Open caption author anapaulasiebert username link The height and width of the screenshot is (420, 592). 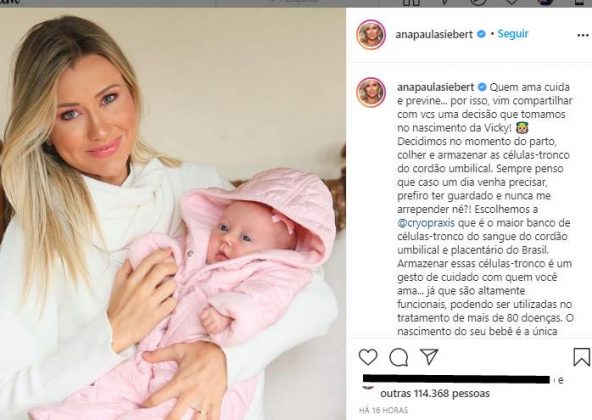(436, 87)
